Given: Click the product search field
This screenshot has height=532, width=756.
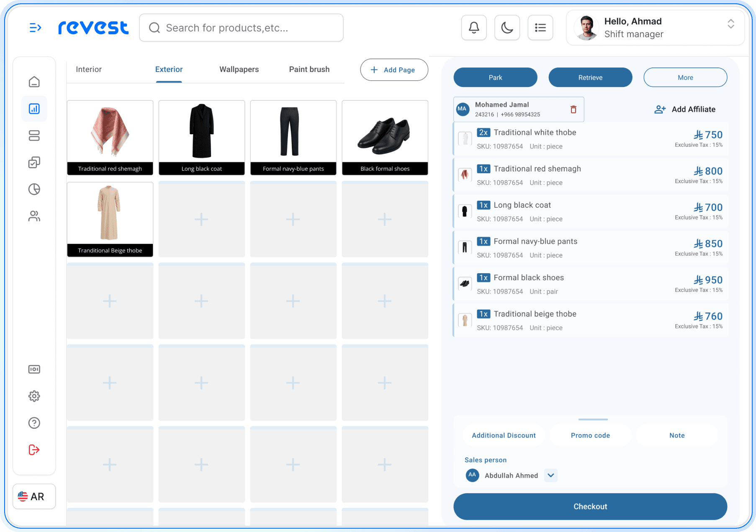Looking at the screenshot, I should pos(242,28).
